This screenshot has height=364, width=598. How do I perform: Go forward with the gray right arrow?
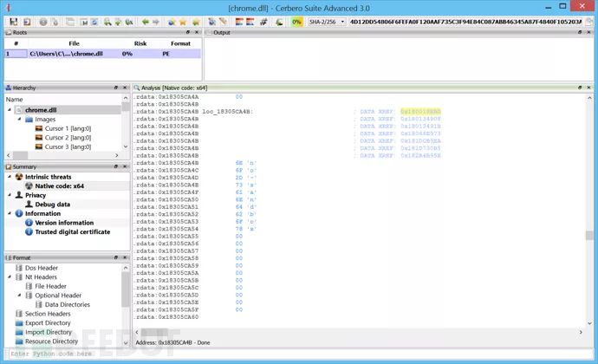(156, 23)
